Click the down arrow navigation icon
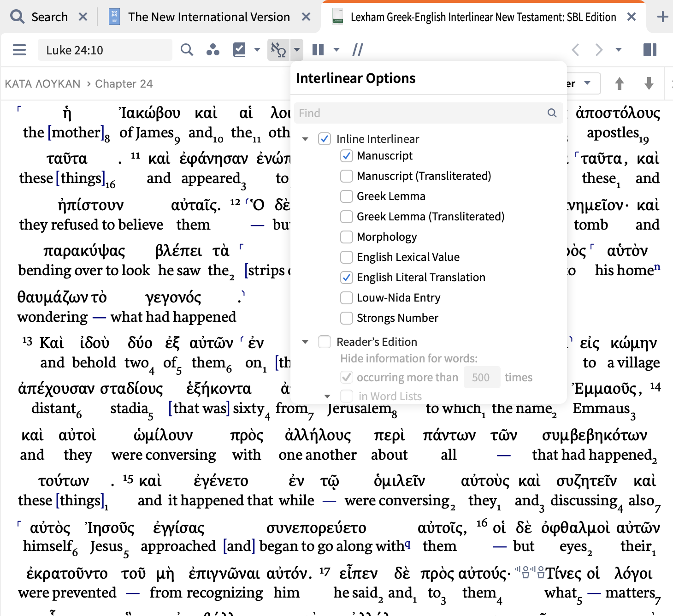The height and width of the screenshot is (616, 673). point(649,83)
